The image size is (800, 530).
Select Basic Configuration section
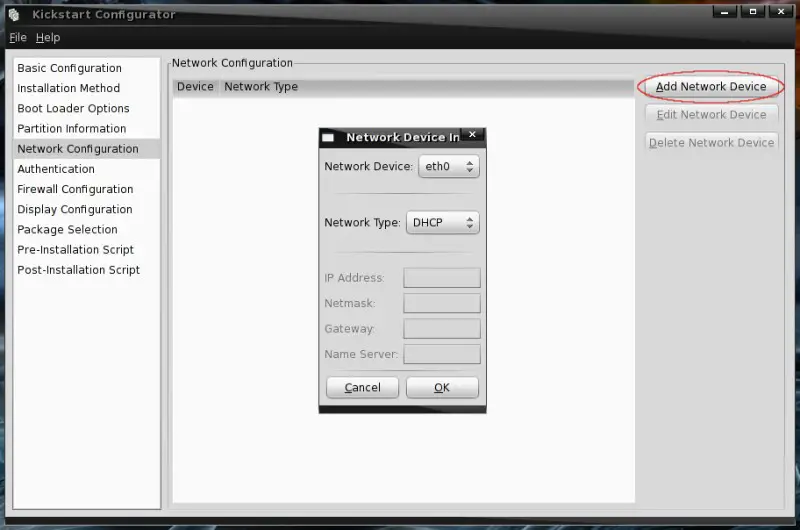click(86, 68)
